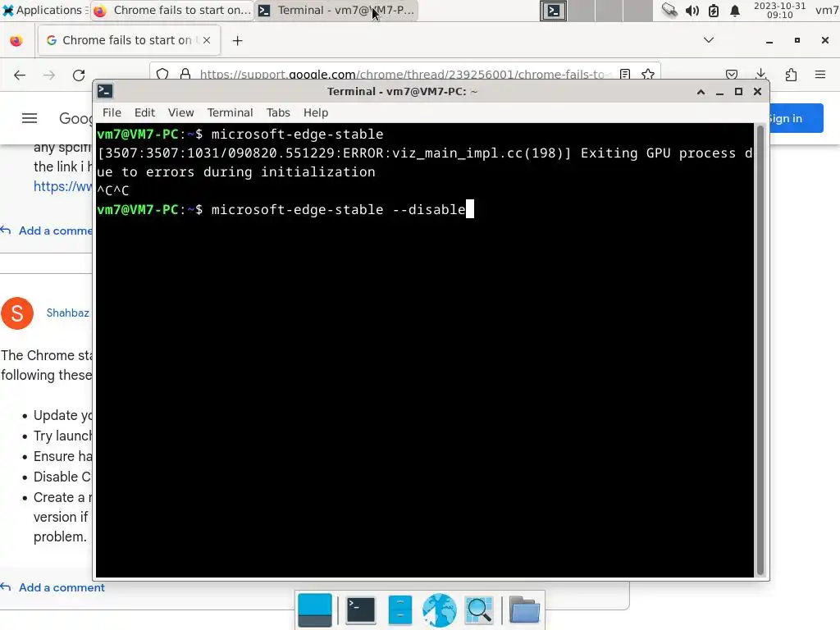Open the terminal Edit menu
The image size is (840, 630).
144,113
